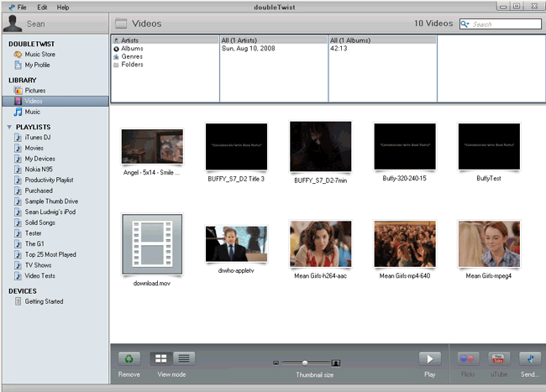The image size is (546, 392).
Task: Open the Flickr upload icon
Action: (x=469, y=358)
